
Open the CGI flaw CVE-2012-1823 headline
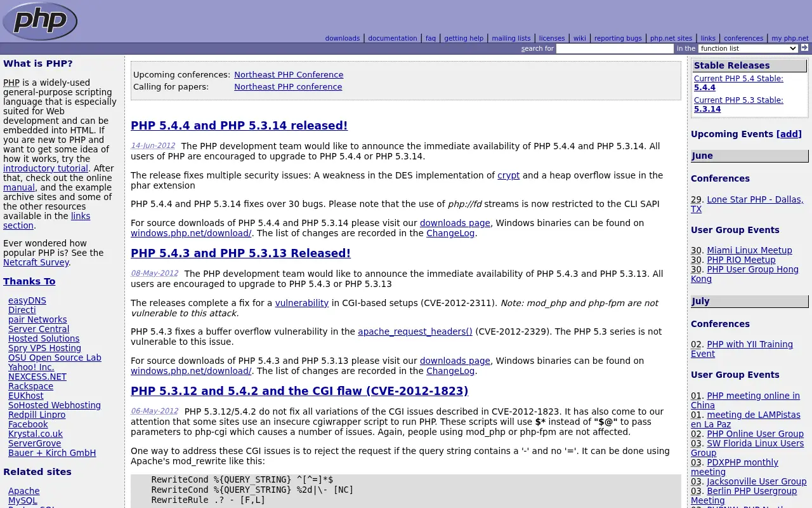pos(299,391)
